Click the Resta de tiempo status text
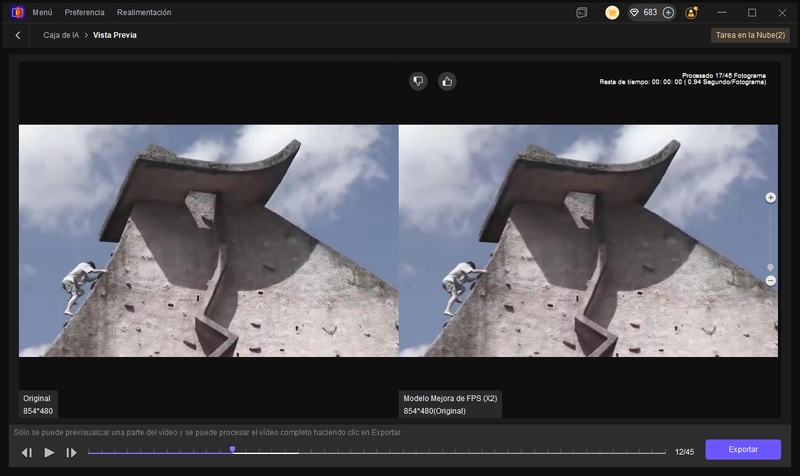The height and width of the screenshot is (476, 800). click(x=683, y=82)
